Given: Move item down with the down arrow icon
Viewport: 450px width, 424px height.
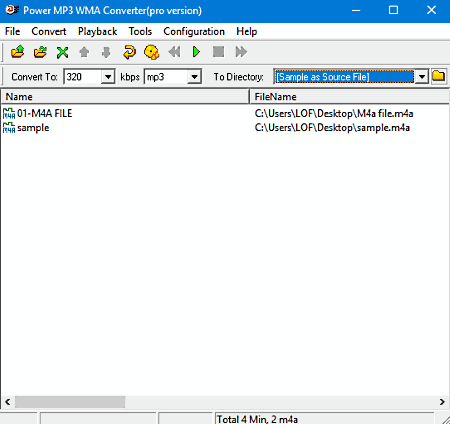Looking at the screenshot, I should [106, 52].
